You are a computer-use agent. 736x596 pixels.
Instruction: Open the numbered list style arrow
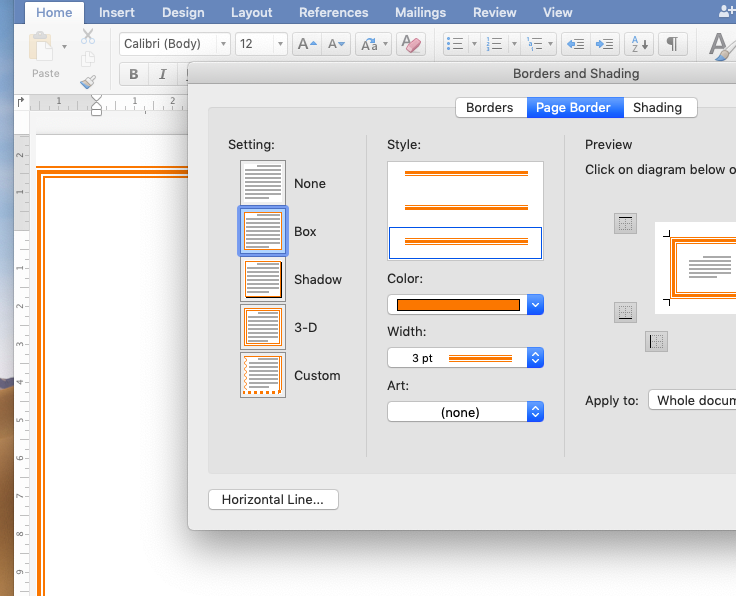(x=514, y=44)
